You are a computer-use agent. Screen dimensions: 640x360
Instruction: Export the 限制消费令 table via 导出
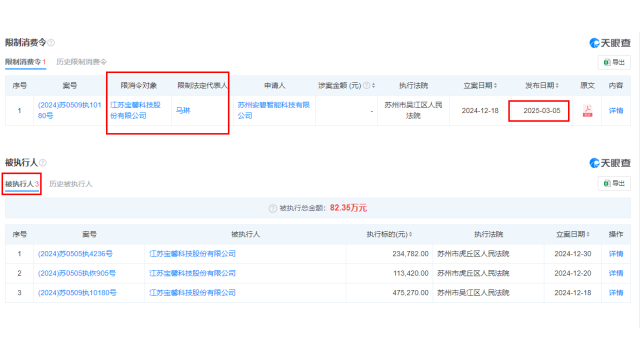(x=614, y=62)
